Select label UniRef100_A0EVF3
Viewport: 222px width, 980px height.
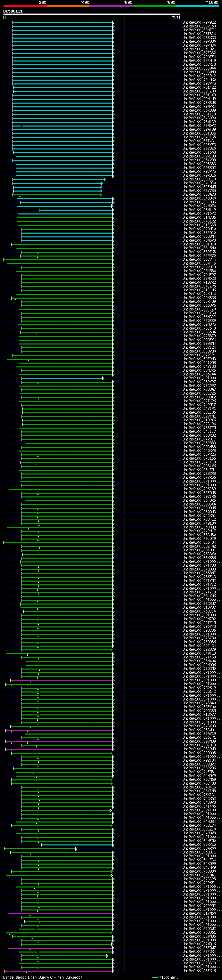coord(199,145)
